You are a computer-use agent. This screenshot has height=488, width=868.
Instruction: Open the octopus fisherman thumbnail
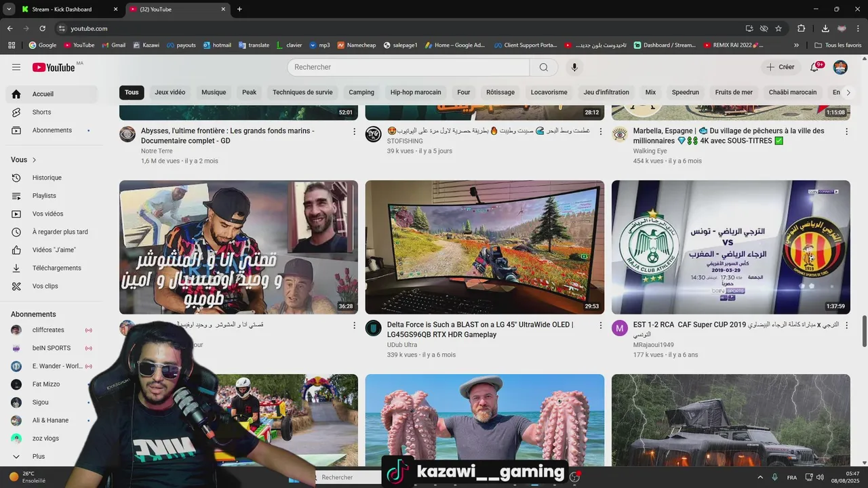[485, 420]
